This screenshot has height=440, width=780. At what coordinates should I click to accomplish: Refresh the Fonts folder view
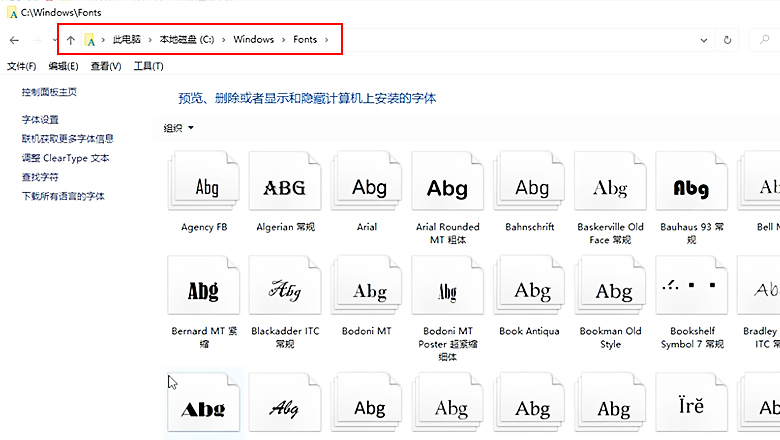(727, 40)
